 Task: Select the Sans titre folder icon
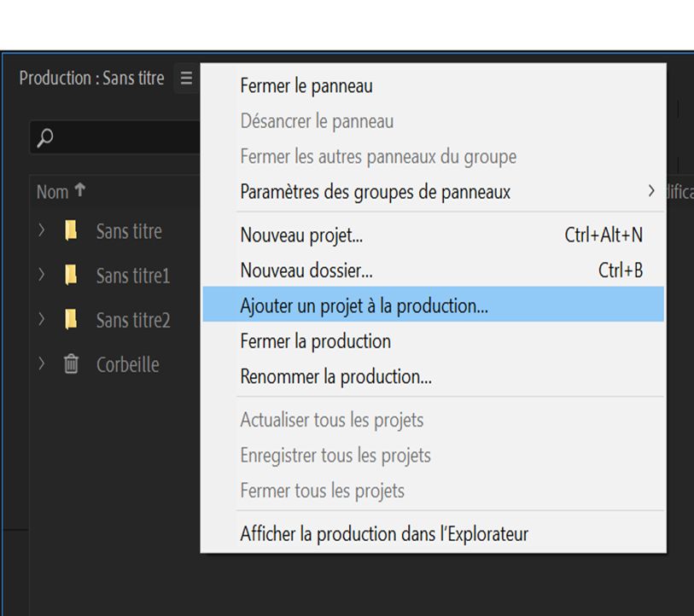tap(73, 230)
